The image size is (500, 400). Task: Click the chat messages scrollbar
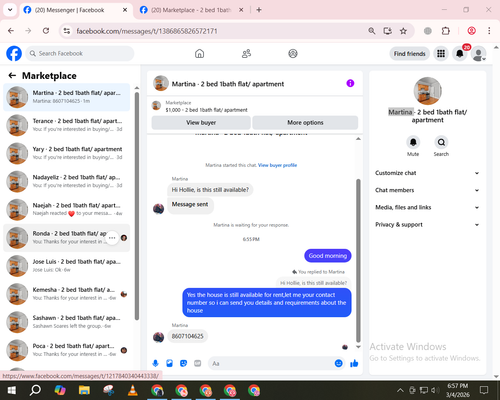pos(358,261)
